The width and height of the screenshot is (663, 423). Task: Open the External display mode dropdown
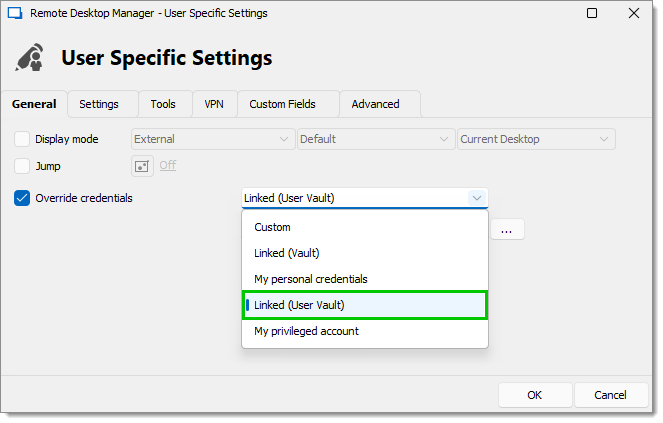click(x=213, y=139)
